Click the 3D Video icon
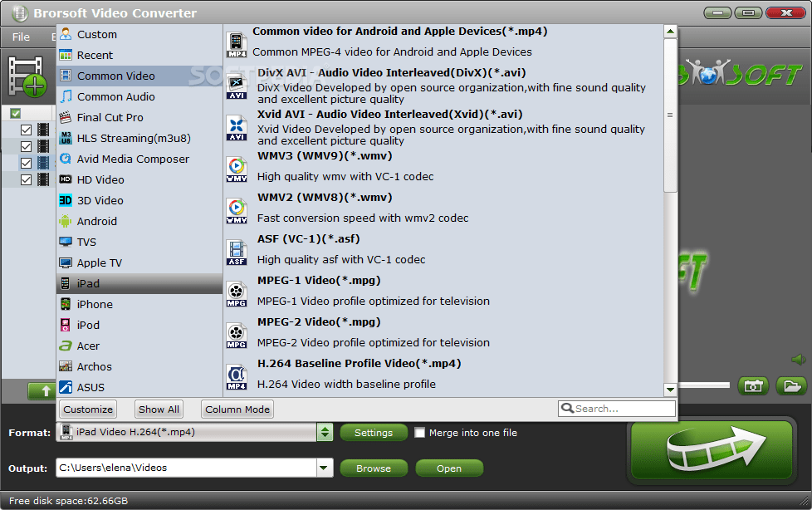This screenshot has height=510, width=812. pos(66,200)
